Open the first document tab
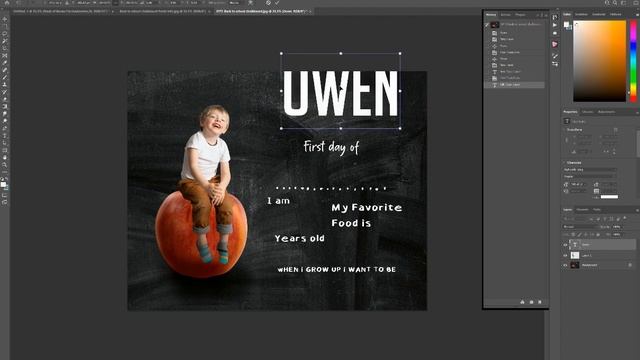This screenshot has height=360, width=640. 61,11
